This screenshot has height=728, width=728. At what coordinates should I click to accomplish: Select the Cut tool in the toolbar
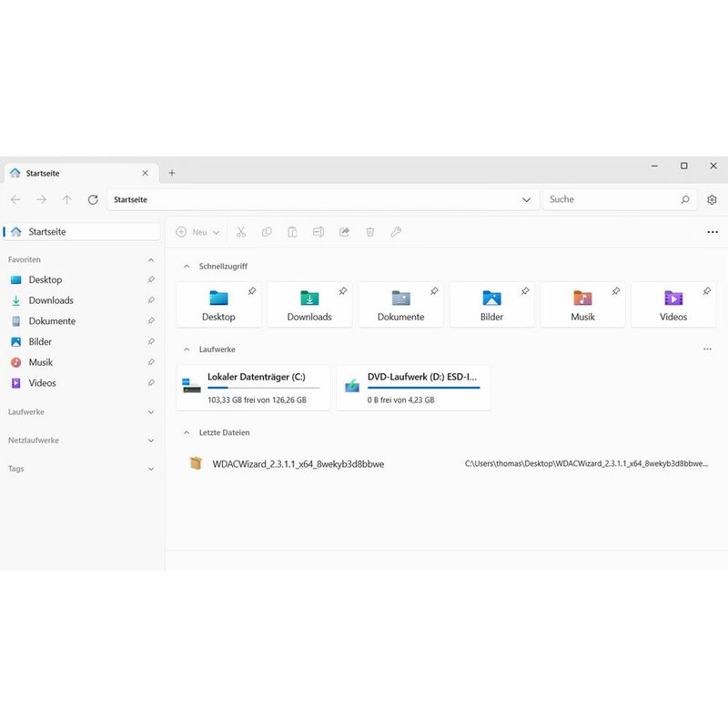pos(240,232)
